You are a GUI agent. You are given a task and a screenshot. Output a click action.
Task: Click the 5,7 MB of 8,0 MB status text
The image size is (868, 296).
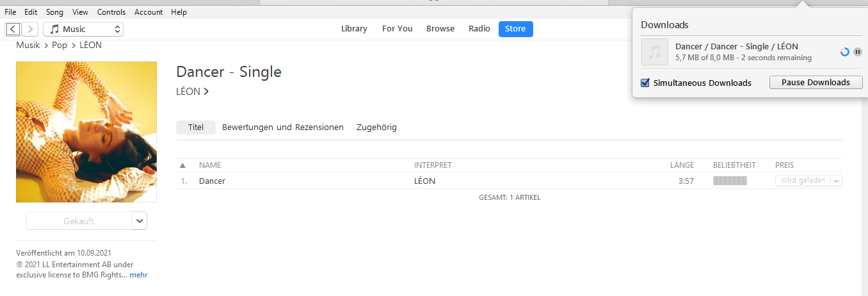[x=743, y=58]
